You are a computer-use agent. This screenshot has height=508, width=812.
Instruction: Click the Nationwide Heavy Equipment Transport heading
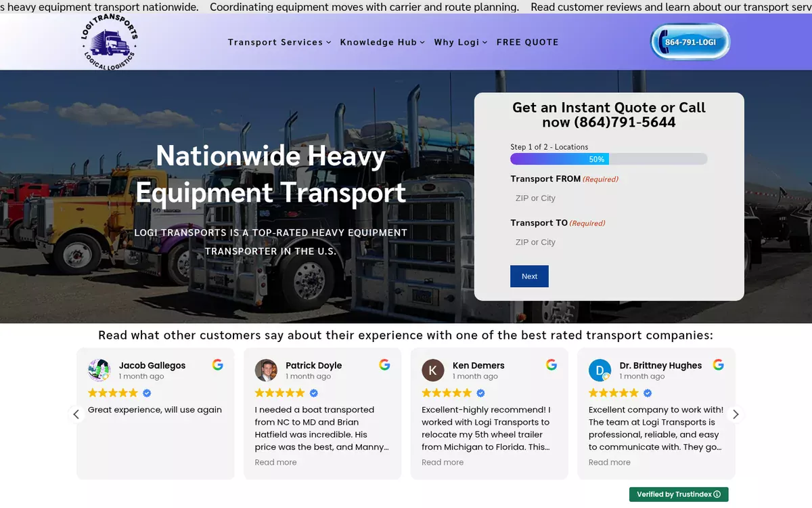pos(271,174)
